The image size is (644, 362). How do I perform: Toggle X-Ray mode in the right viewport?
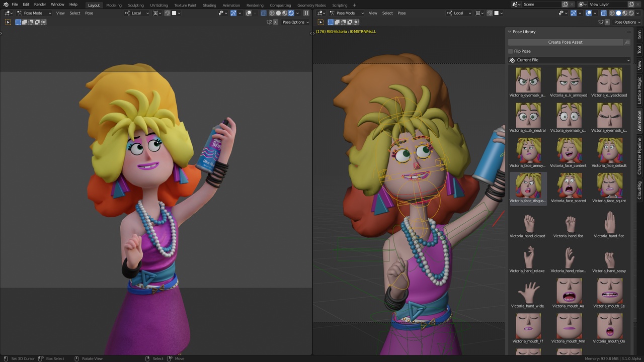click(604, 13)
